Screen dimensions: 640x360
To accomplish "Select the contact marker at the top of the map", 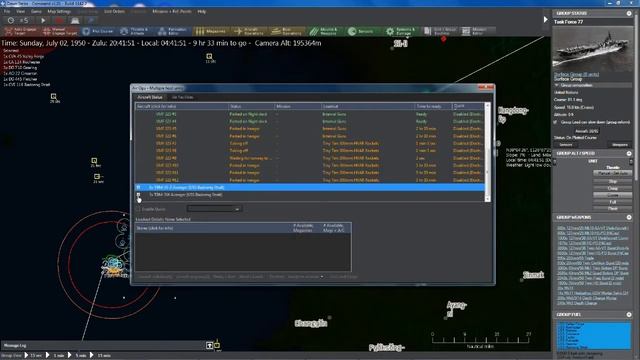I will coord(209,56).
